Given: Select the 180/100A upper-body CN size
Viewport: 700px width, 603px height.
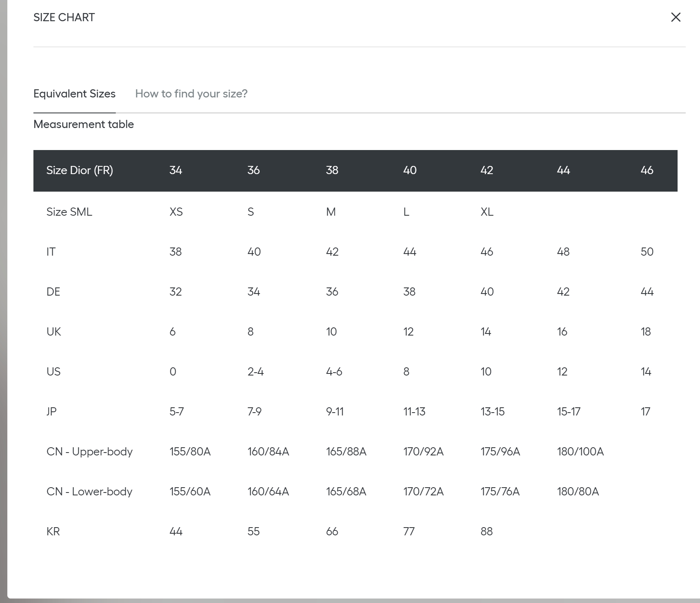Looking at the screenshot, I should [x=580, y=452].
